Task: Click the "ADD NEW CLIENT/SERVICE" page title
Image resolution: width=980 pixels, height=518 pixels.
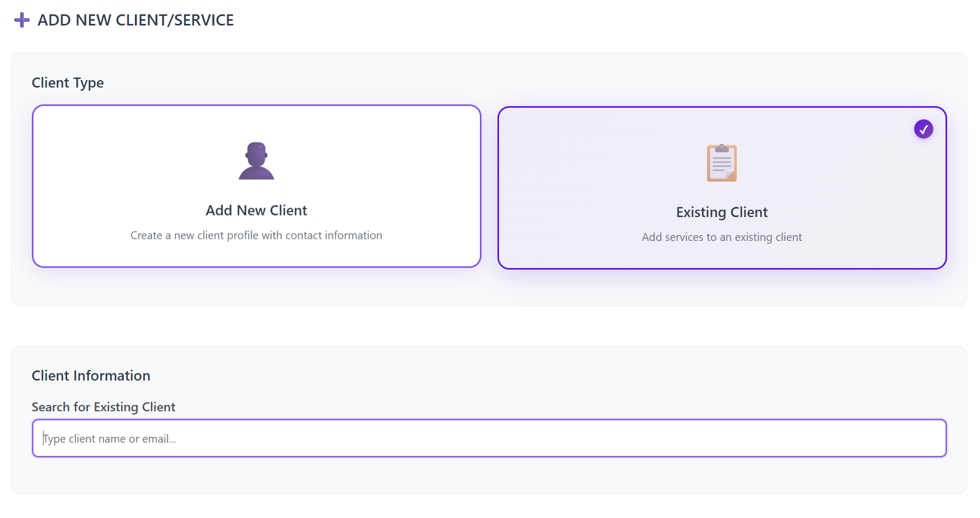Action: [x=135, y=20]
